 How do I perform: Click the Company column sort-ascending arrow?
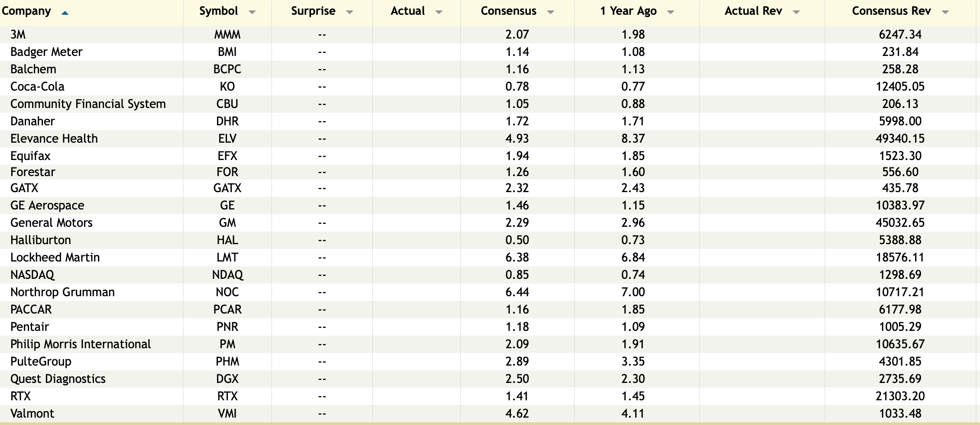tap(65, 13)
